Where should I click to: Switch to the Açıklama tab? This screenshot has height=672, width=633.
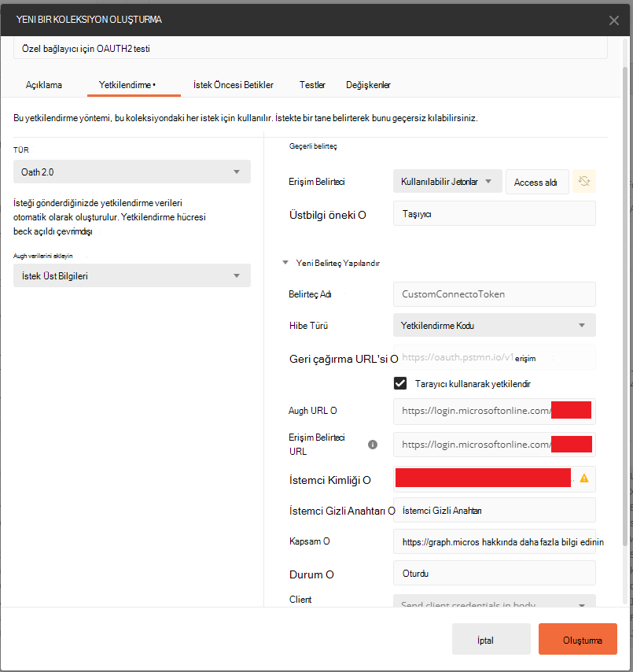coord(44,85)
